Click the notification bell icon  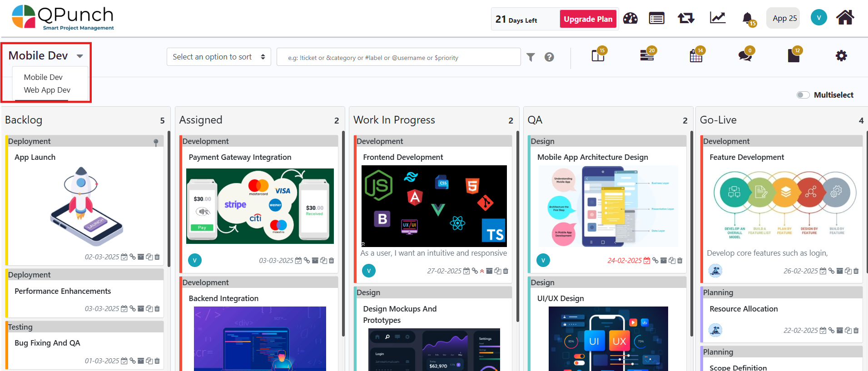tap(747, 18)
